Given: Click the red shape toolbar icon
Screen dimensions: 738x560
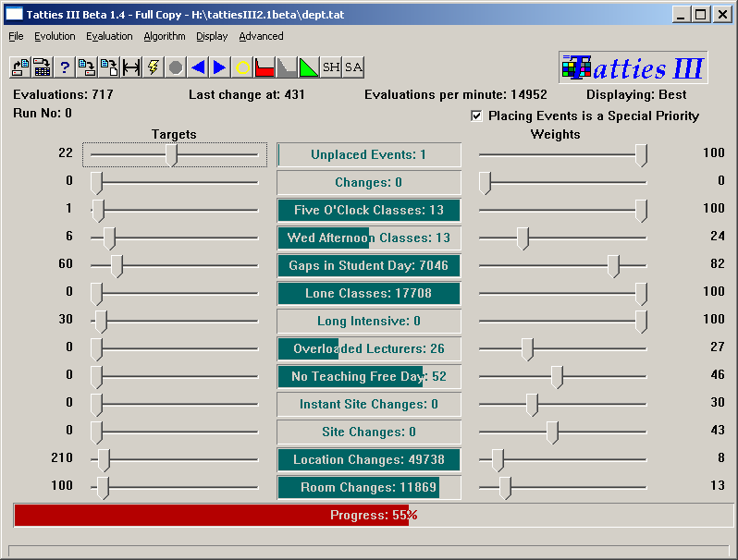Looking at the screenshot, I should point(264,67).
